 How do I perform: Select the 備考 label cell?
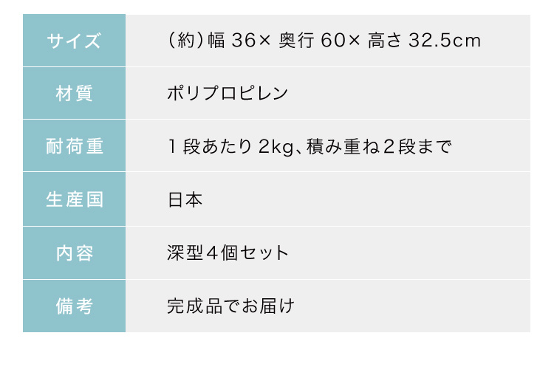coord(74,306)
